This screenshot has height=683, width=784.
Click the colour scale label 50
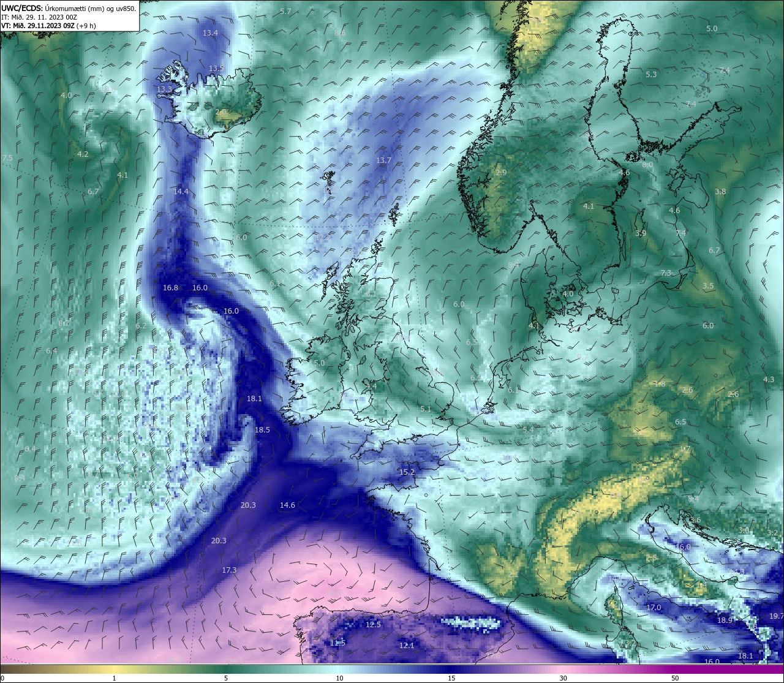(675, 678)
